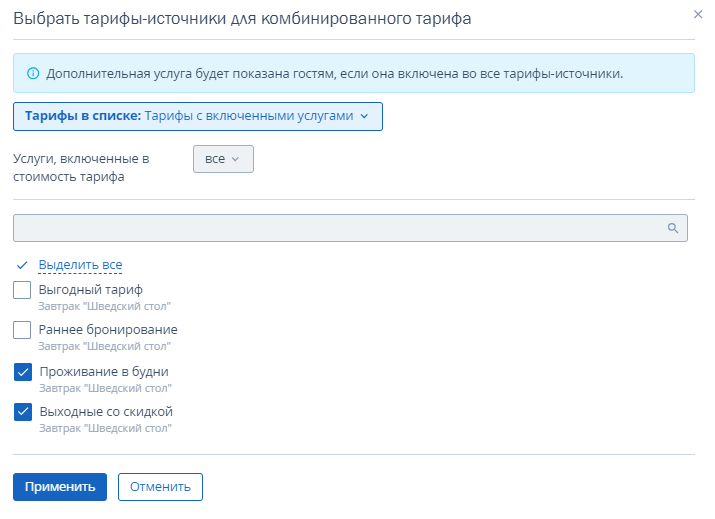This screenshot has height=519, width=715.
Task: Click Завтрак "Шведский стол" under Раннее бронирование
Action: point(104,347)
